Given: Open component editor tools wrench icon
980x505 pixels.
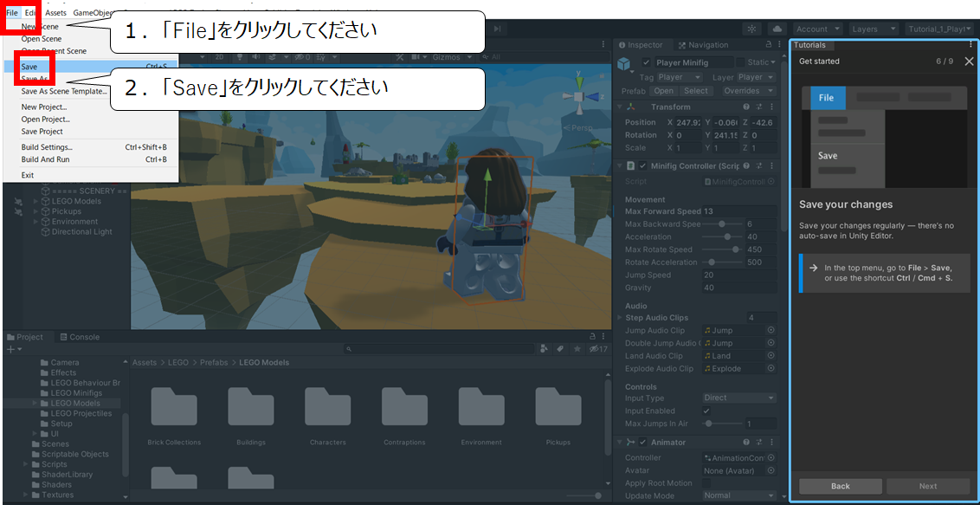Looking at the screenshot, I should click(400, 57).
